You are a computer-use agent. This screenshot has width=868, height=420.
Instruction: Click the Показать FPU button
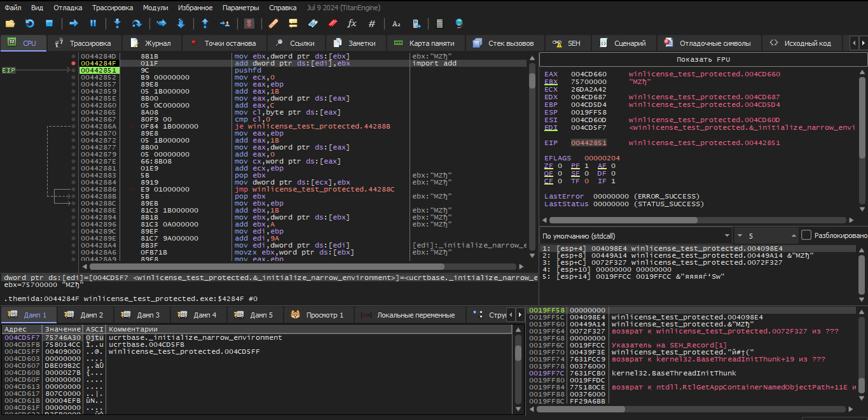tap(703, 59)
